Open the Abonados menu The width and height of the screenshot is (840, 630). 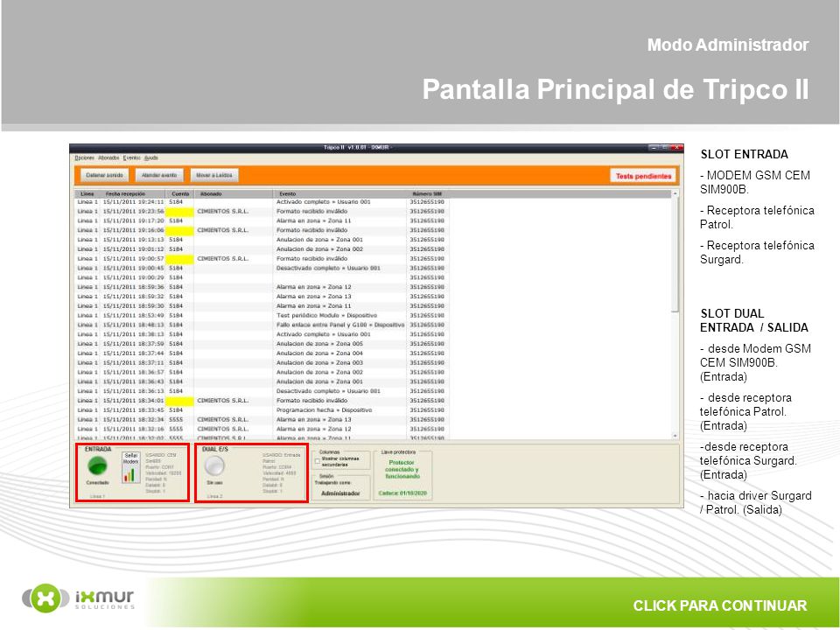108,158
